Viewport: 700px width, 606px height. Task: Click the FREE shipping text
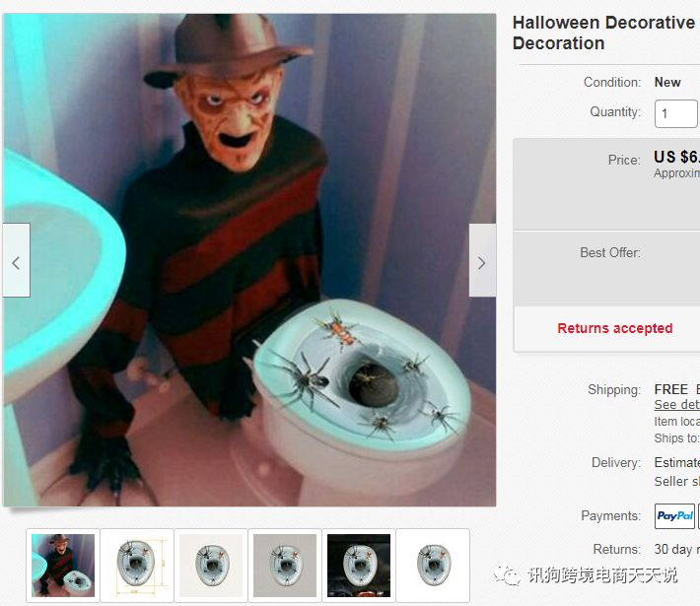click(671, 389)
